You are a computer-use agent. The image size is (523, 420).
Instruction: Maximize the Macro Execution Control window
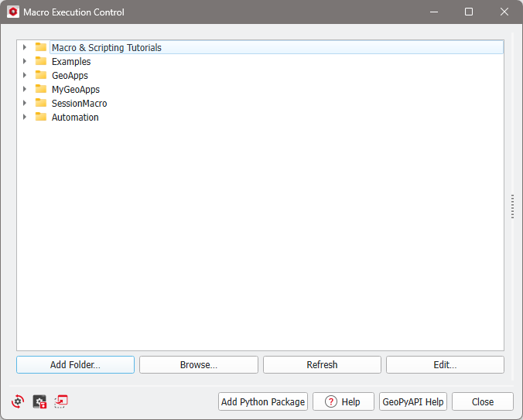469,12
